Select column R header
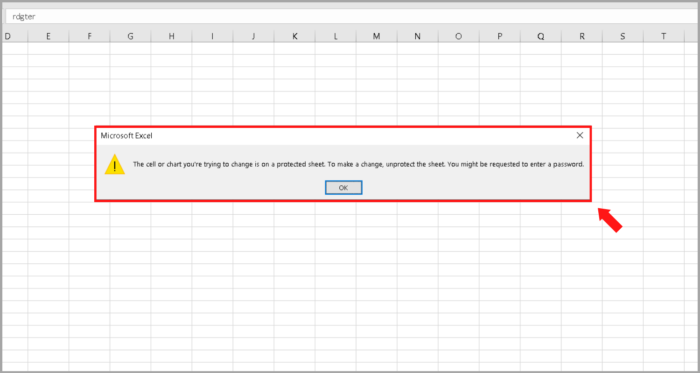 pyautogui.click(x=582, y=37)
